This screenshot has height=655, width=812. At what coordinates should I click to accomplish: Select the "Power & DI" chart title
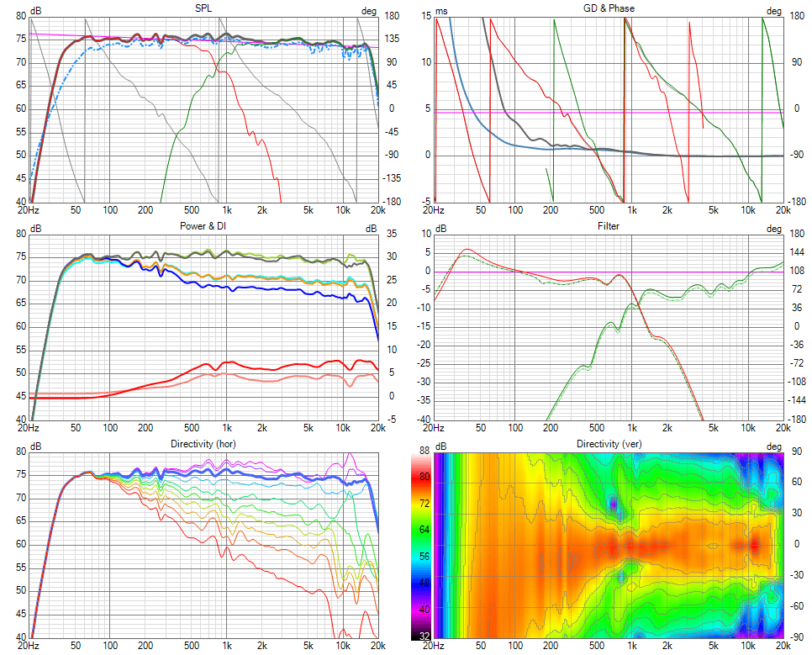pyautogui.click(x=203, y=226)
